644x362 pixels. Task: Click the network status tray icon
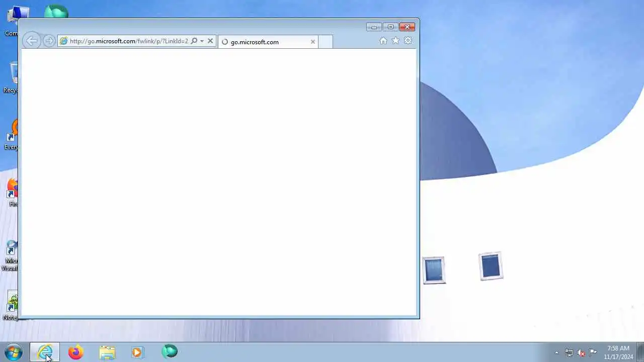pos(569,352)
